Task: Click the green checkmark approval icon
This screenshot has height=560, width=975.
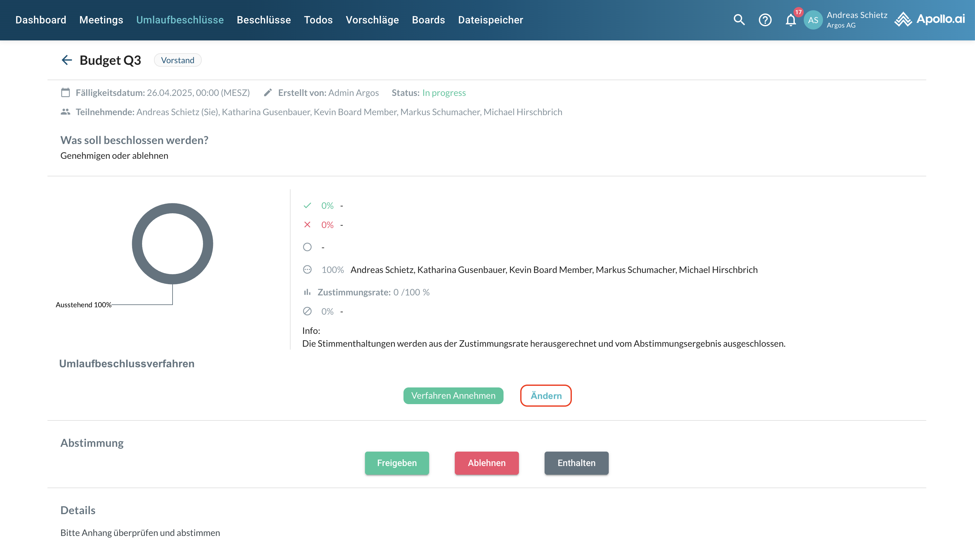Action: pos(307,205)
